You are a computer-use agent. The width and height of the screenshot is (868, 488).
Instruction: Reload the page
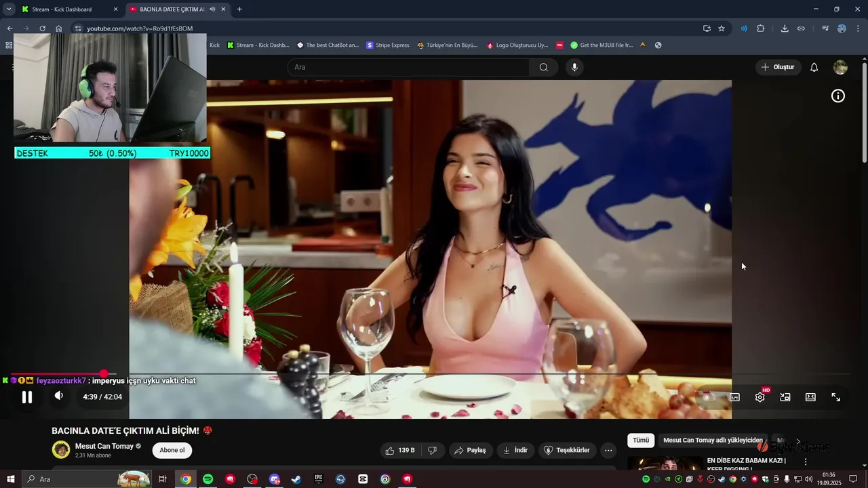coord(42,28)
